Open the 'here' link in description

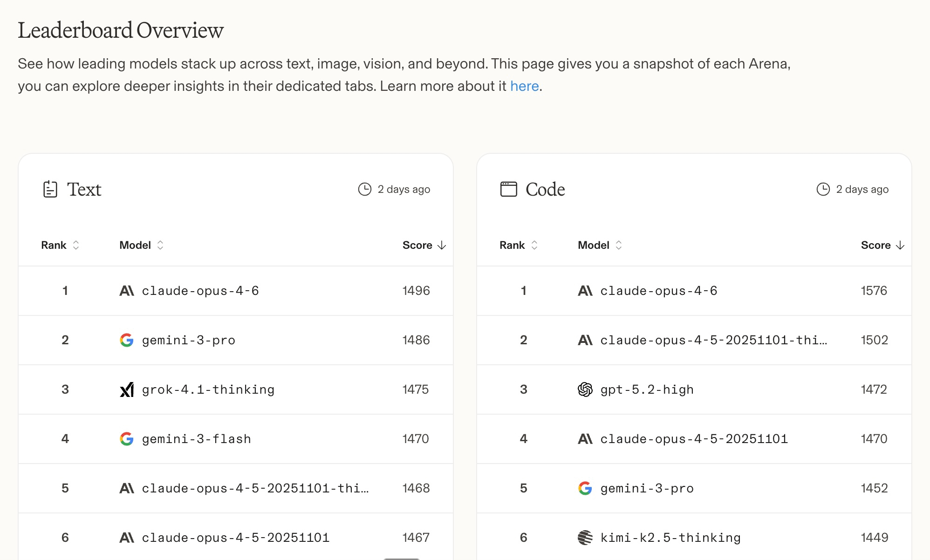(525, 86)
